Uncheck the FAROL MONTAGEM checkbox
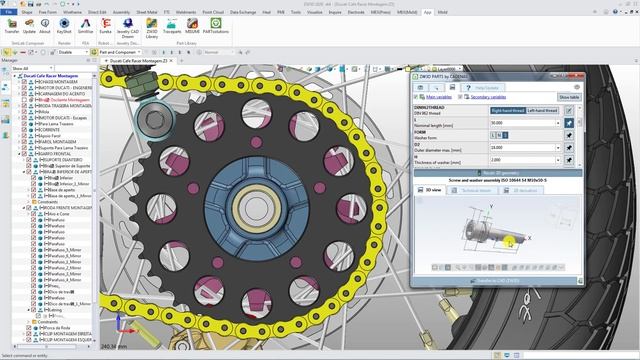The height and width of the screenshot is (360, 640). [24, 142]
